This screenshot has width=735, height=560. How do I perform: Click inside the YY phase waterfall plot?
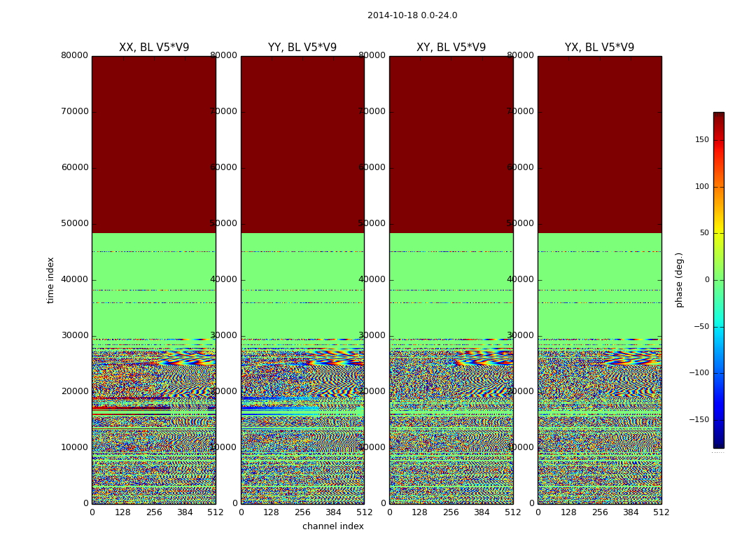pos(302,280)
